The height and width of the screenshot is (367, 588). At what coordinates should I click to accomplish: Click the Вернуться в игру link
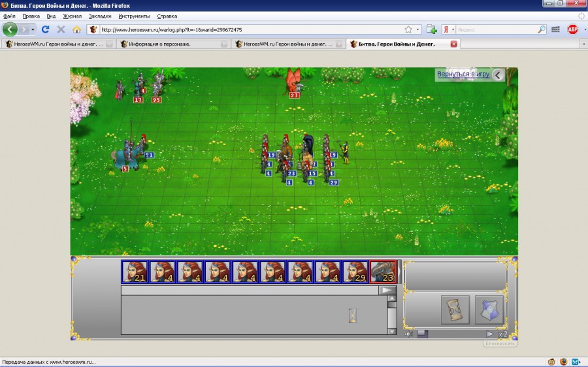463,74
